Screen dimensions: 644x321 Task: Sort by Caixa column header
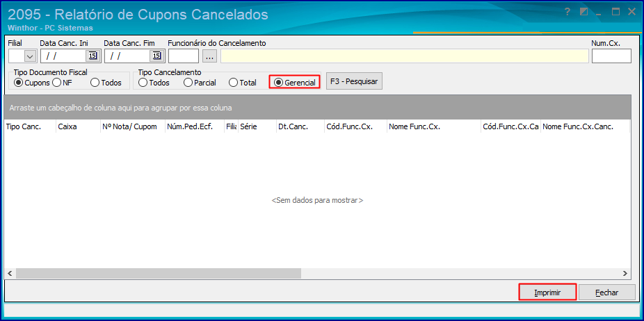pos(78,127)
